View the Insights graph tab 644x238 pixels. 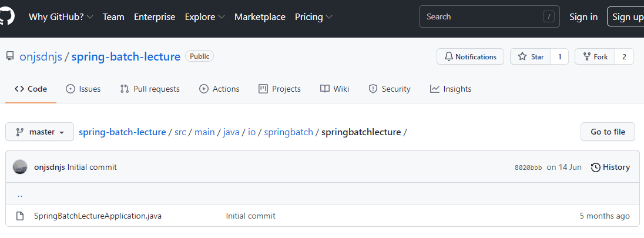(451, 89)
